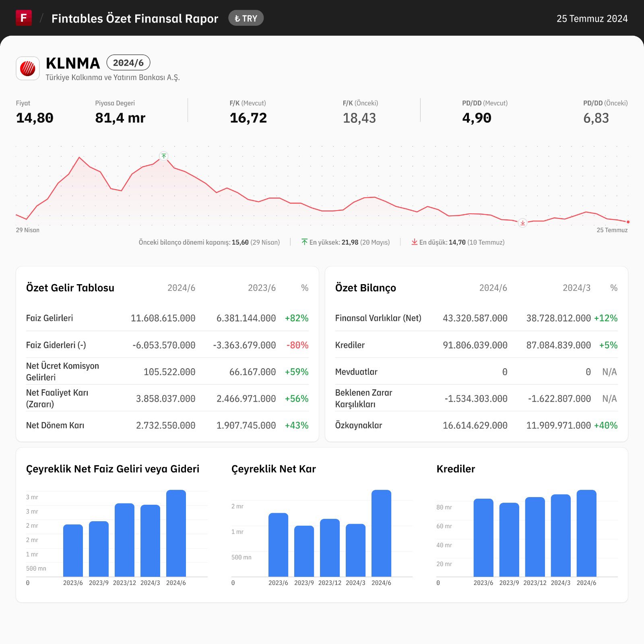Click Piyasa Degeri value 81,4 mr
Screen dimensions: 644x644
point(120,118)
